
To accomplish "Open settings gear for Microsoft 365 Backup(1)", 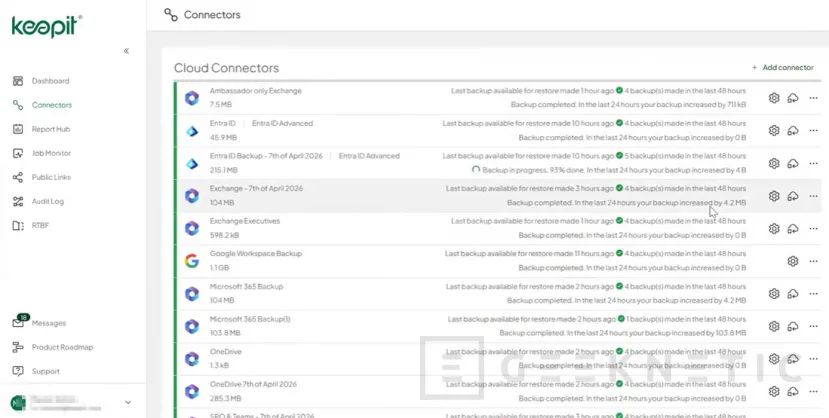I will (774, 327).
